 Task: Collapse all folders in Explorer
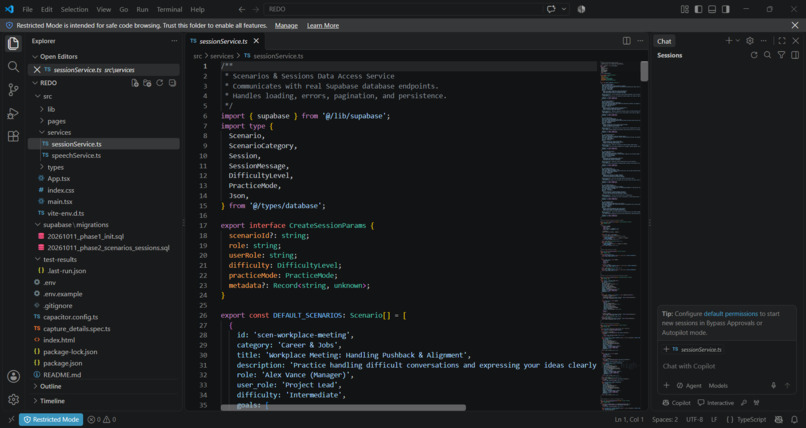pos(172,83)
